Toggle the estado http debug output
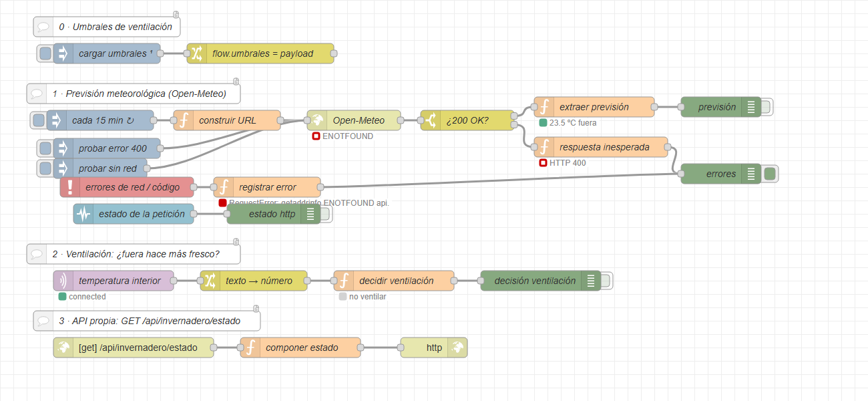Screen dimensions: 868x401 pos(325,214)
